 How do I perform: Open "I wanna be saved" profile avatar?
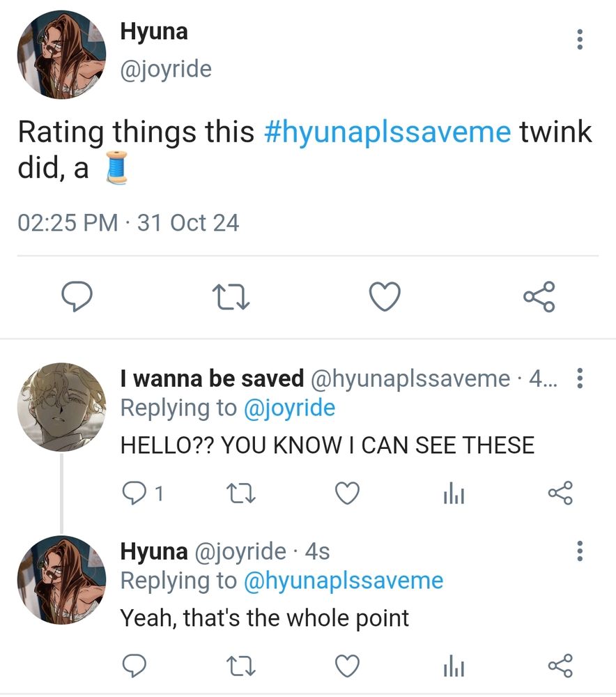(x=61, y=406)
